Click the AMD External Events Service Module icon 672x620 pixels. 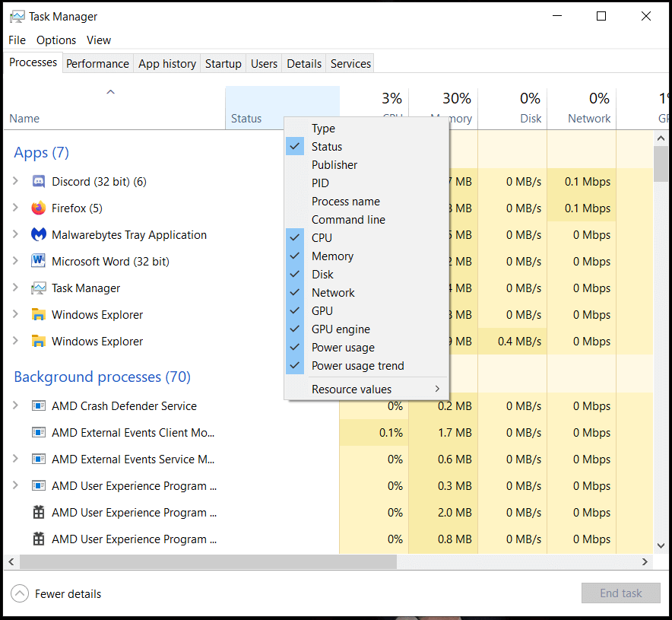click(x=39, y=459)
